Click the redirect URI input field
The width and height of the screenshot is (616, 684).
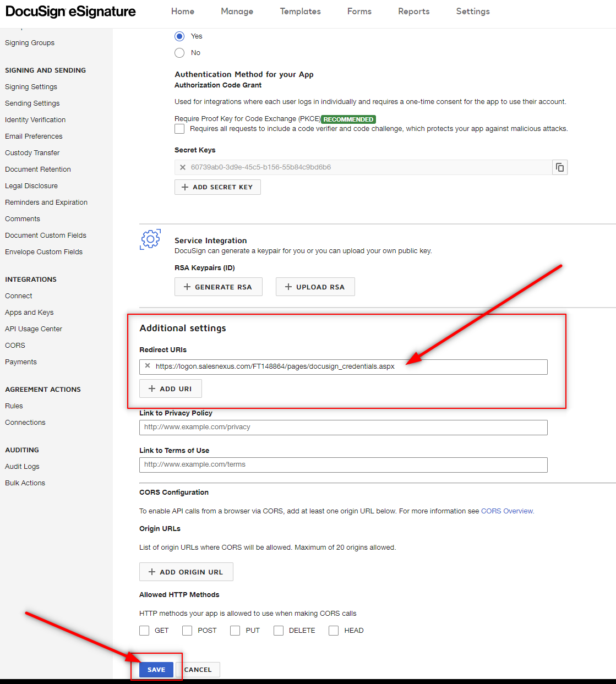[344, 367]
